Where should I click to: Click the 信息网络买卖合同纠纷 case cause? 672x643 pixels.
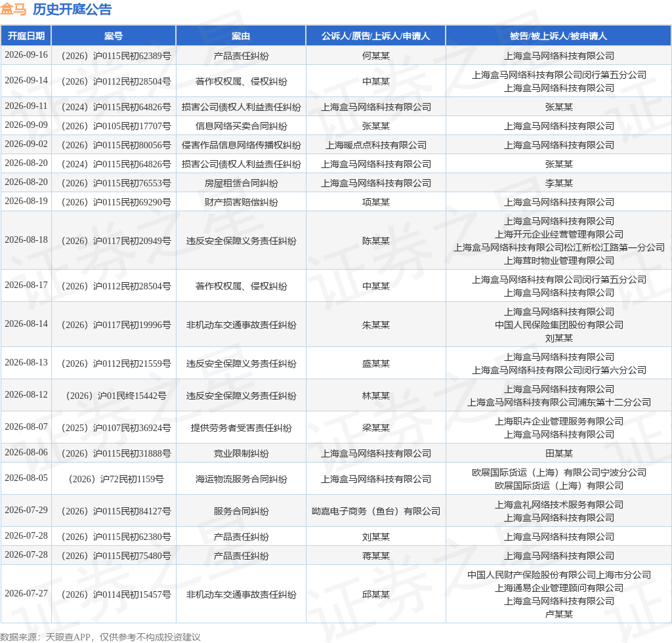tap(241, 127)
